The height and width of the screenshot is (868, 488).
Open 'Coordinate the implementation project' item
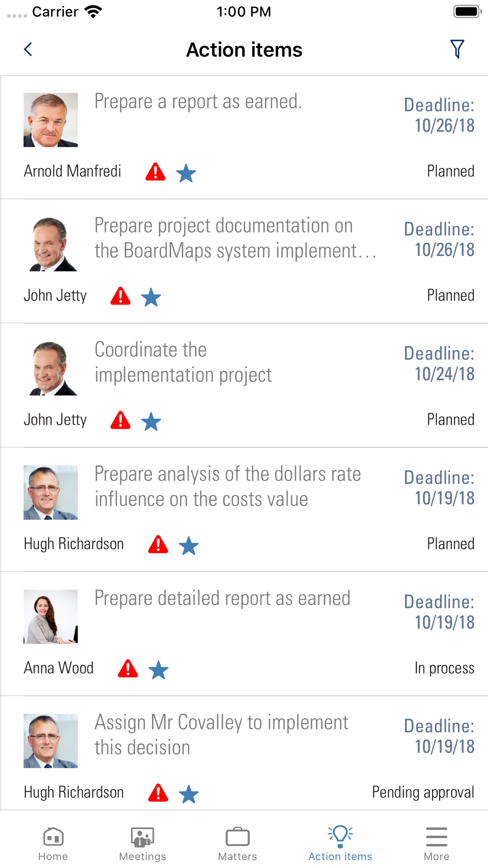tap(183, 362)
